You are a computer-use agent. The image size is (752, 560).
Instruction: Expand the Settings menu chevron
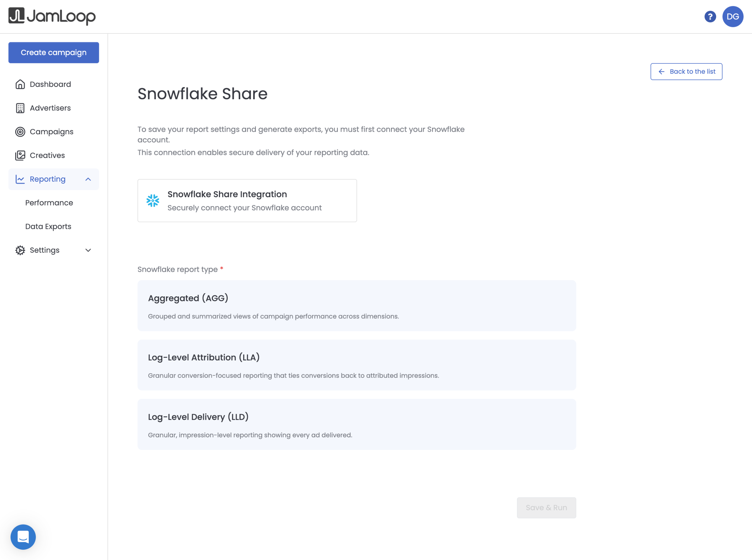pyautogui.click(x=88, y=250)
